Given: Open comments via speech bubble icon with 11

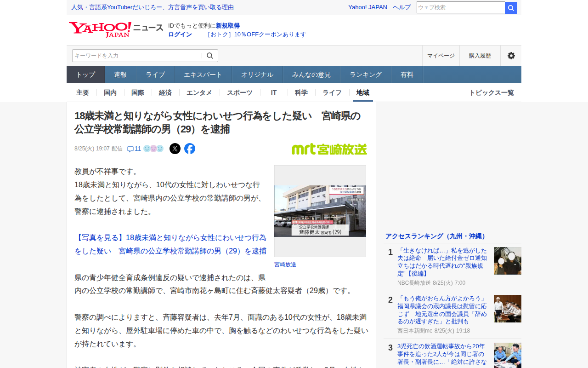Looking at the screenshot, I should [x=134, y=149].
